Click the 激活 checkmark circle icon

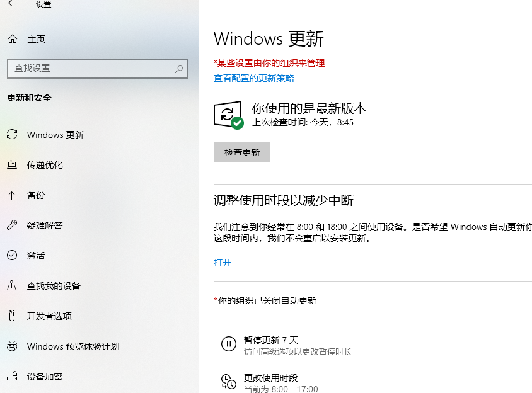[12, 255]
